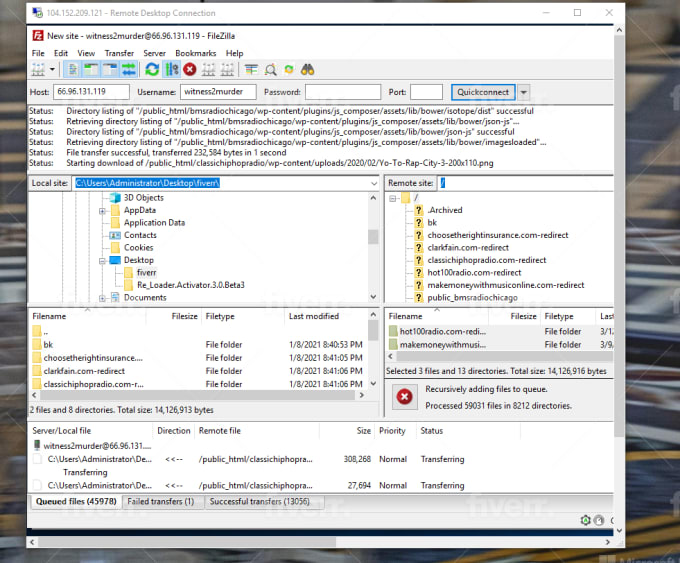The width and height of the screenshot is (680, 563).
Task: Collapse the remote root folder node
Action: 392,199
